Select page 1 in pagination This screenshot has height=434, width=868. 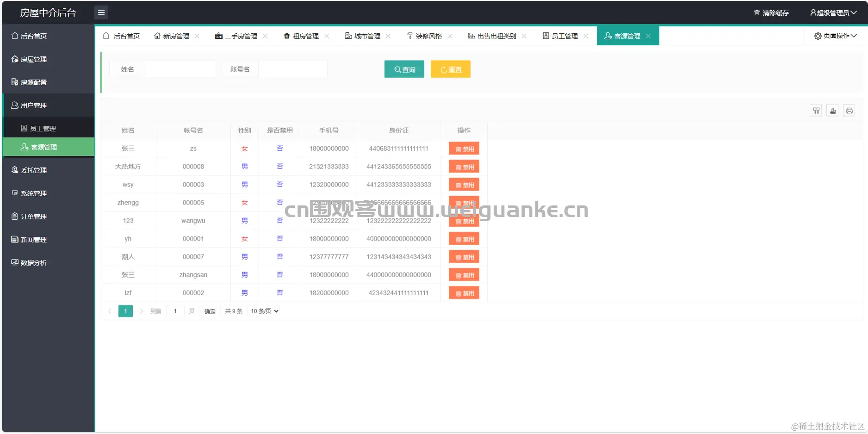[125, 311]
